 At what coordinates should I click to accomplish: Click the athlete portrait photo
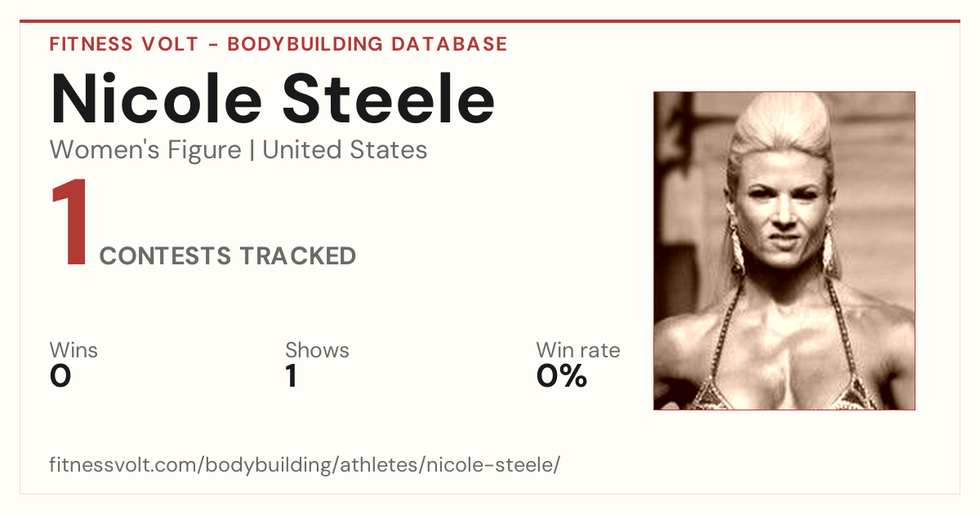click(x=784, y=250)
